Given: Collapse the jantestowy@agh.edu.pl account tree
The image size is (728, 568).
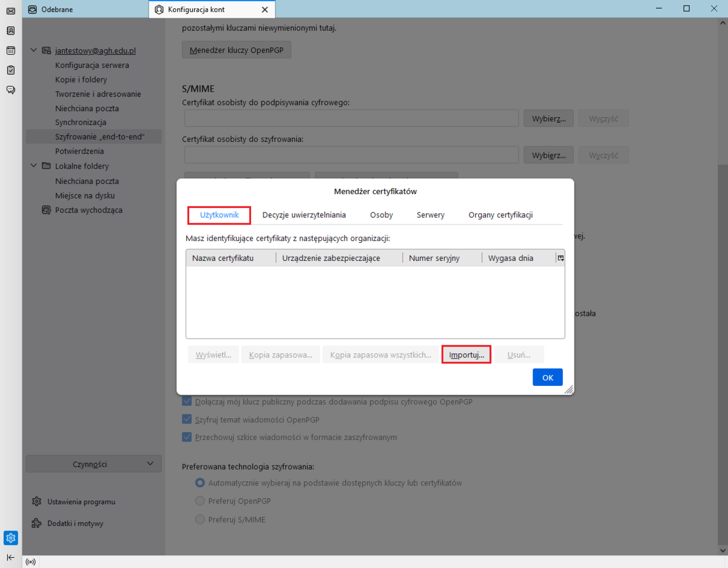Looking at the screenshot, I should click(x=34, y=50).
